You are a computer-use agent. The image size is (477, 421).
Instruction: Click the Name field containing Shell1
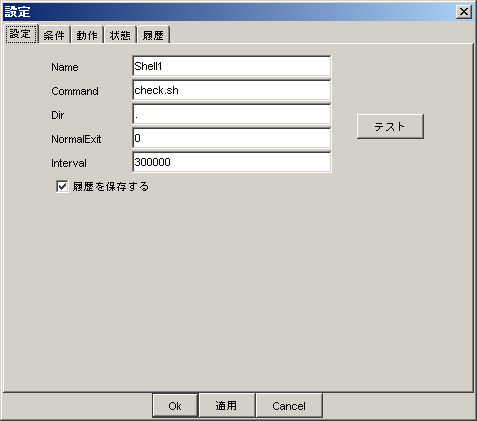[x=232, y=66]
